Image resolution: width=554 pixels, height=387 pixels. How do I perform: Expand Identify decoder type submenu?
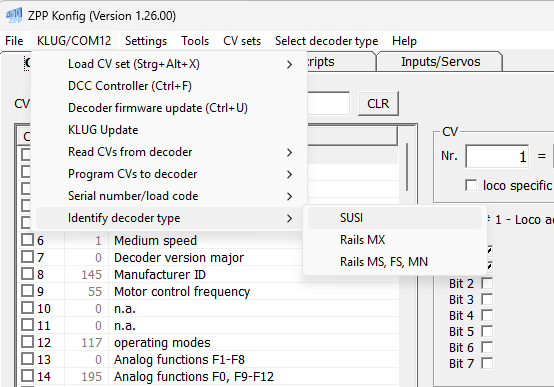[169, 218]
